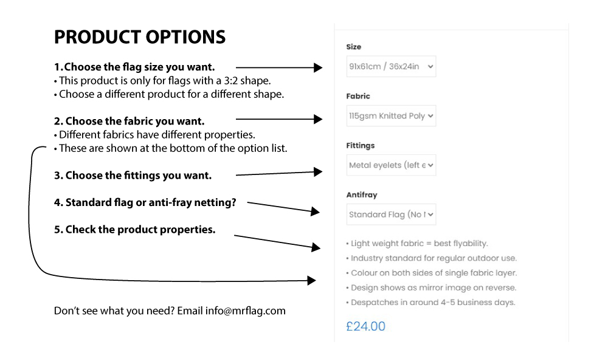Image resolution: width=608 pixels, height=364 pixels.
Task: Click the £24.00 price
Action: 365,326
